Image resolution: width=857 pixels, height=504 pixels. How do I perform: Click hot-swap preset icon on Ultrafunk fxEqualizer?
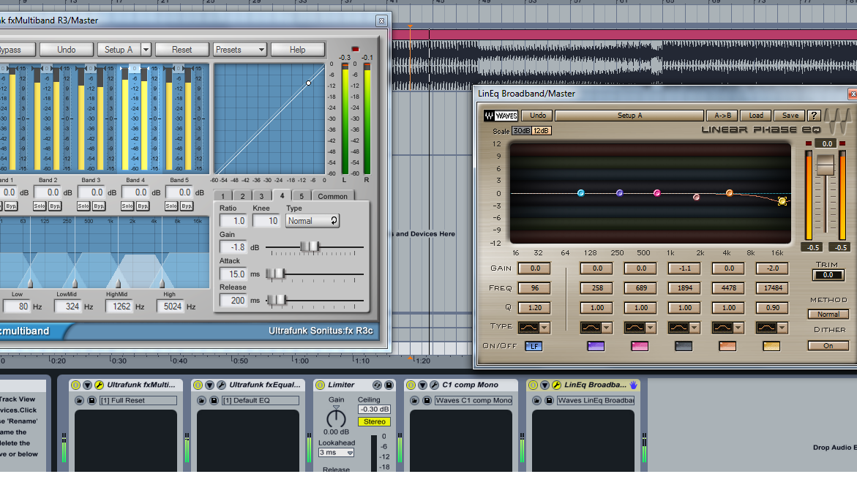click(201, 401)
